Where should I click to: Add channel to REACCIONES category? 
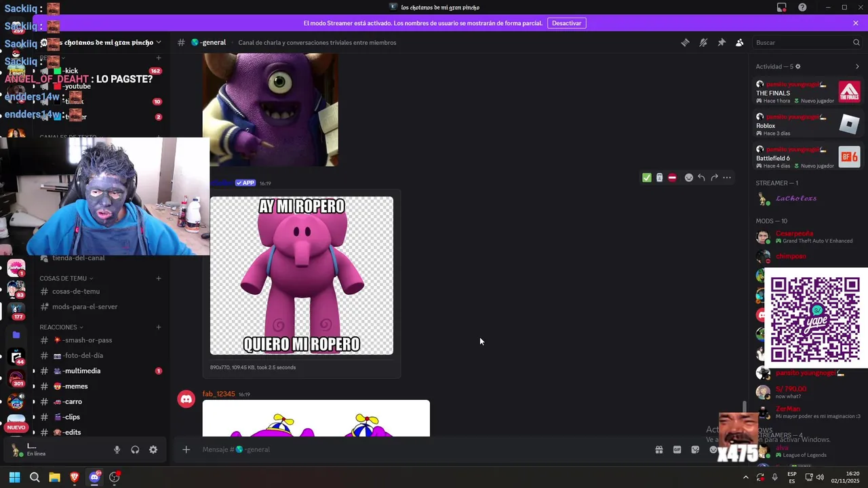(x=159, y=327)
